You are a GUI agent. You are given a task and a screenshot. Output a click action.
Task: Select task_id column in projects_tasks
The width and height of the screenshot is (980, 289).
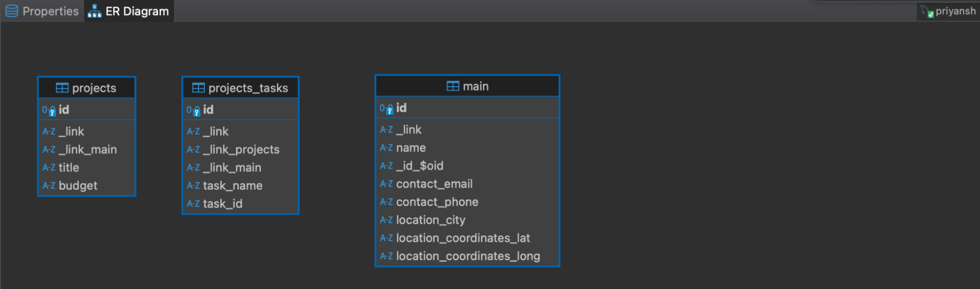point(223,204)
